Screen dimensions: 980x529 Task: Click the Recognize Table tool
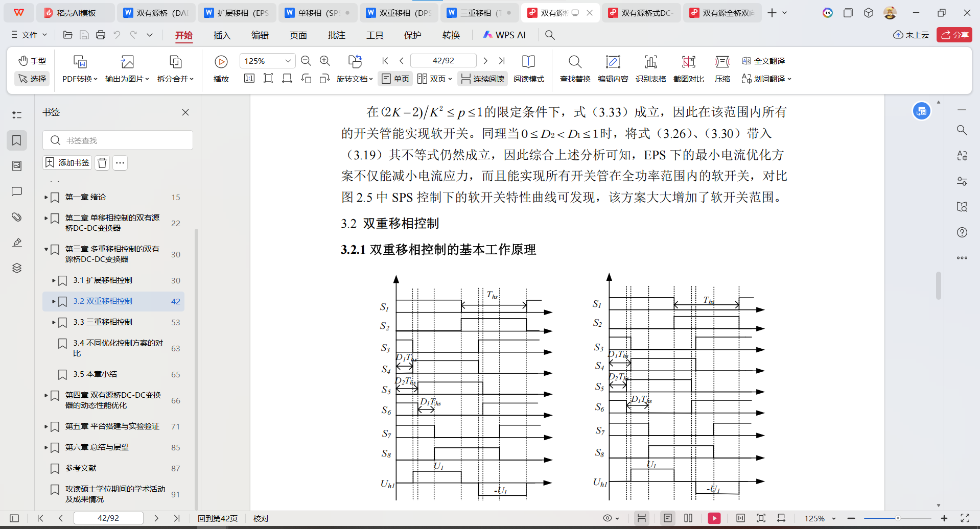[x=650, y=68]
